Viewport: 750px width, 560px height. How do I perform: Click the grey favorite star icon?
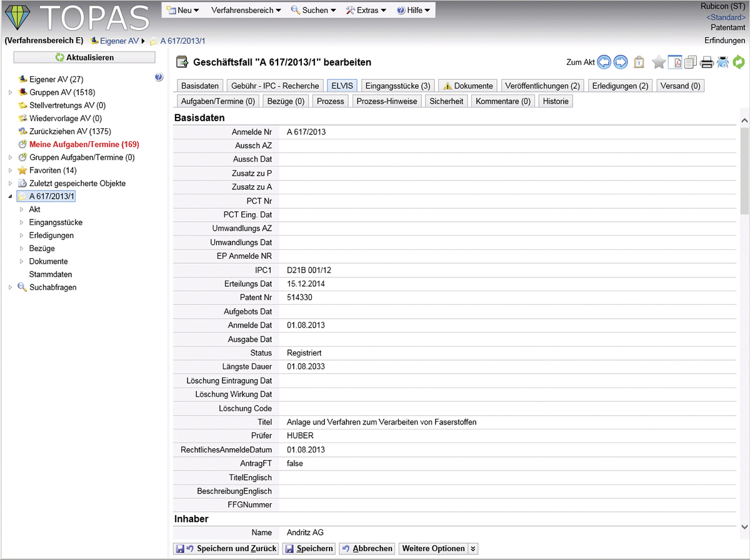(x=659, y=62)
